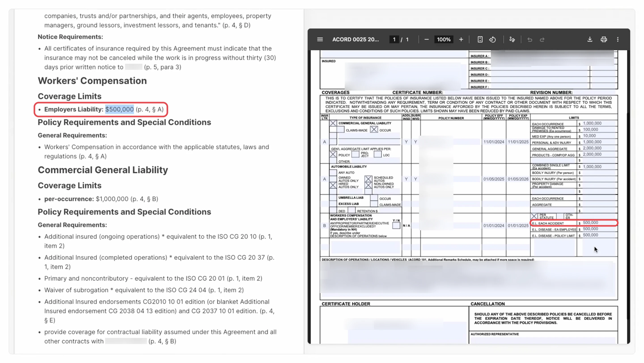Open the PDF viewer more options menu
This screenshot has height=363, width=644.
618,40
